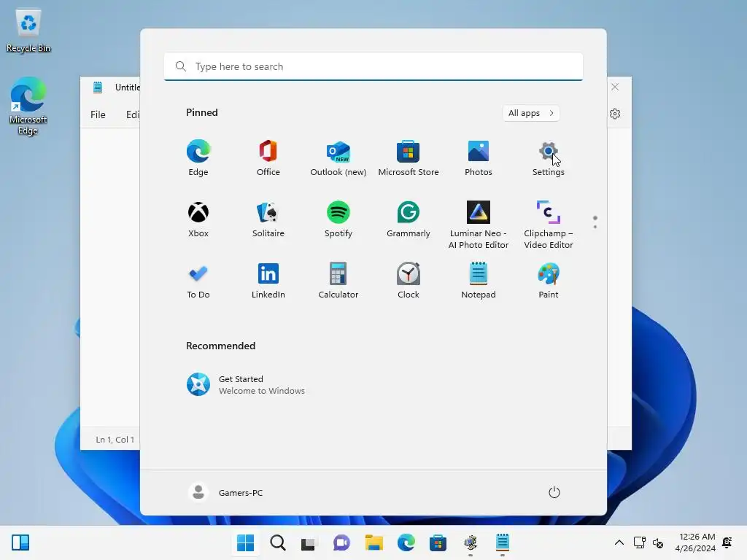Switch to Notepad on taskbar
This screenshot has width=747, height=560.
(x=503, y=542)
